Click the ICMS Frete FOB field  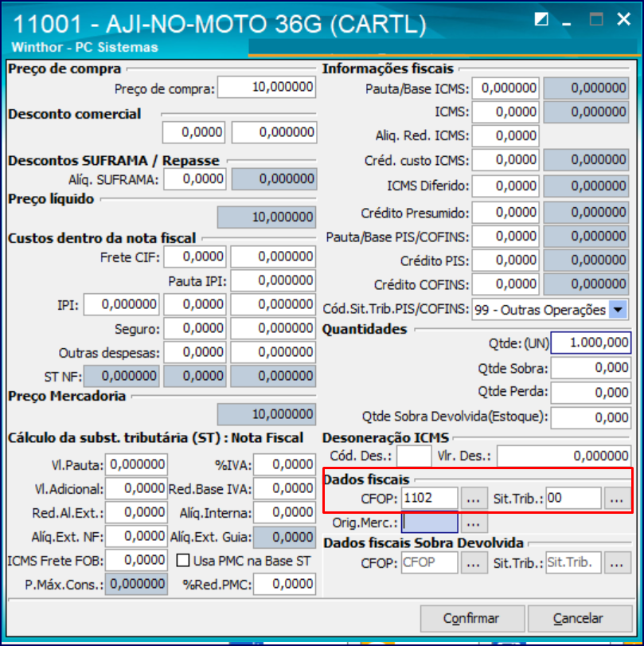[x=136, y=560]
